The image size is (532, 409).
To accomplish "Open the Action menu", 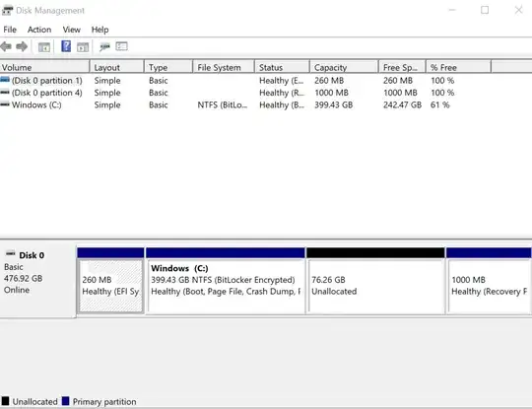I will pyautogui.click(x=39, y=30).
